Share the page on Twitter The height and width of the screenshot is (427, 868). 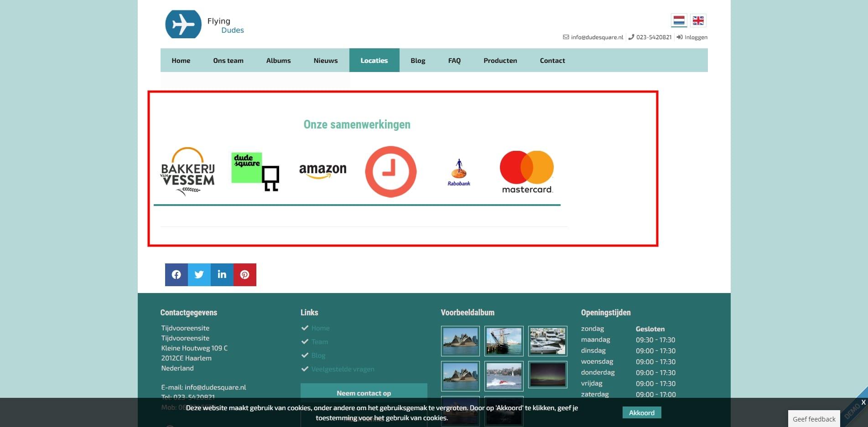coord(199,275)
